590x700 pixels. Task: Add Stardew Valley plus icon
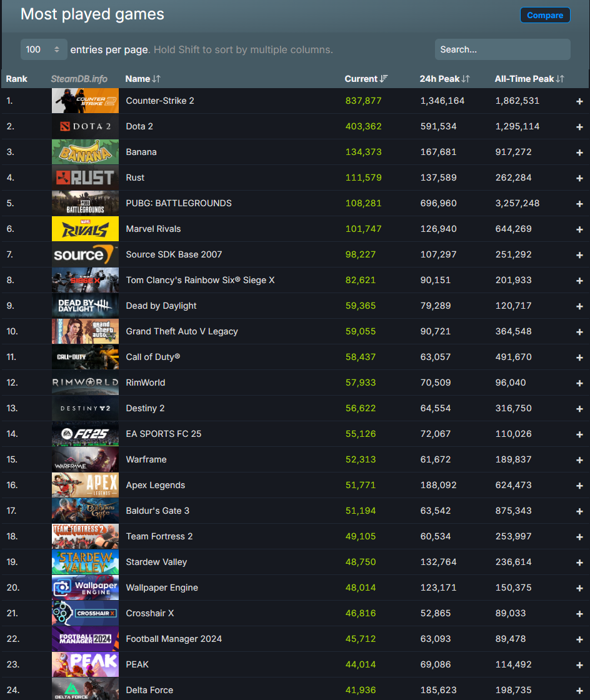[579, 562]
